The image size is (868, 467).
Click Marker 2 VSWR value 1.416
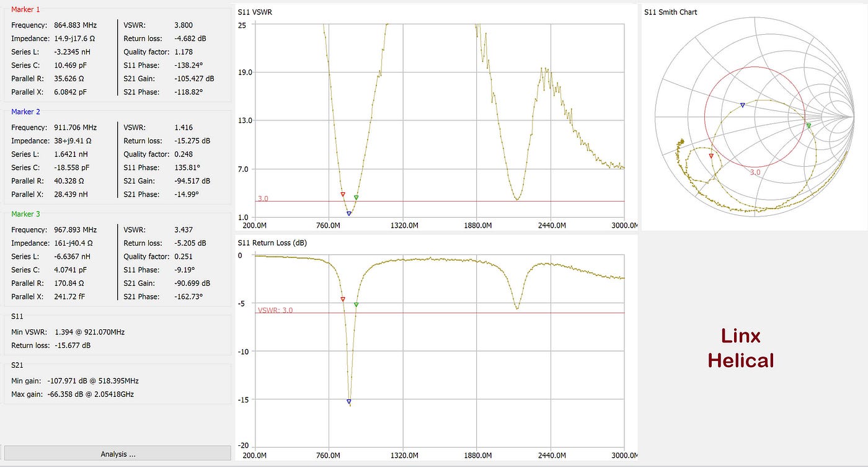coord(185,128)
